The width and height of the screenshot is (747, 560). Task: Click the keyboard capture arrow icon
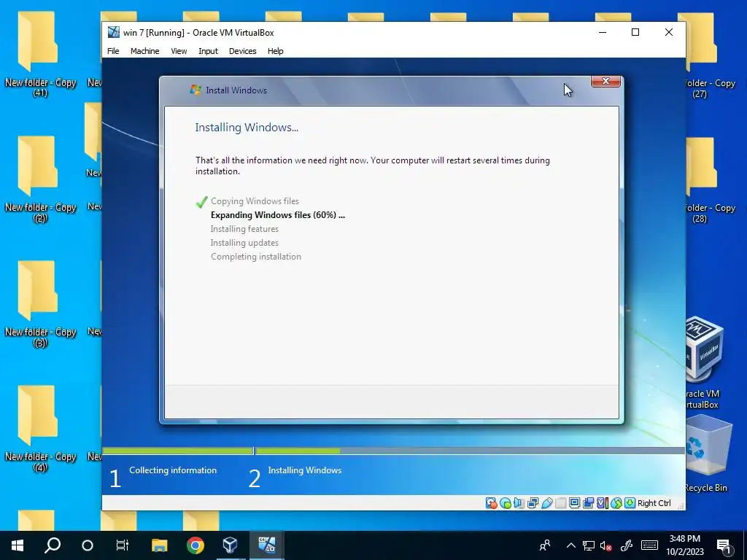[x=630, y=503]
